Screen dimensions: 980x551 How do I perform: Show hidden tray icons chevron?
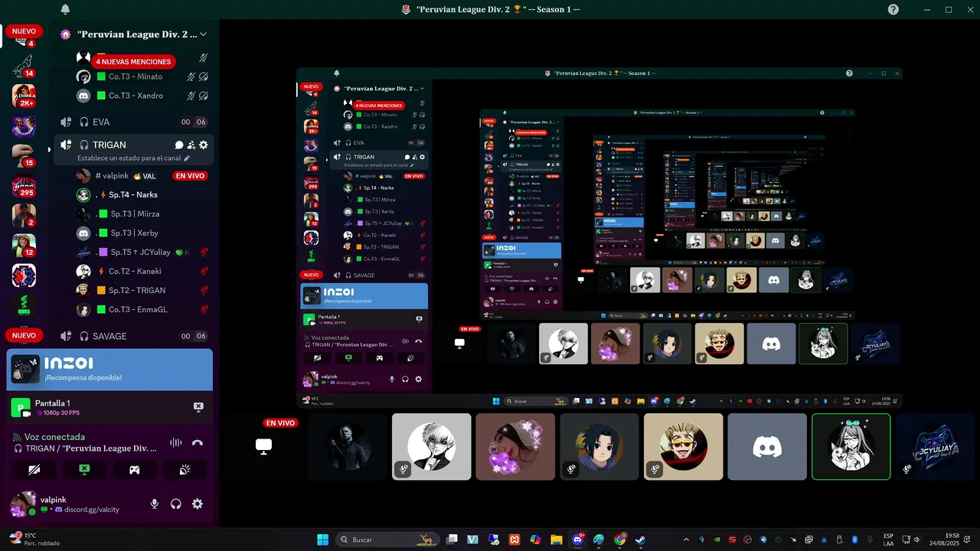click(686, 540)
